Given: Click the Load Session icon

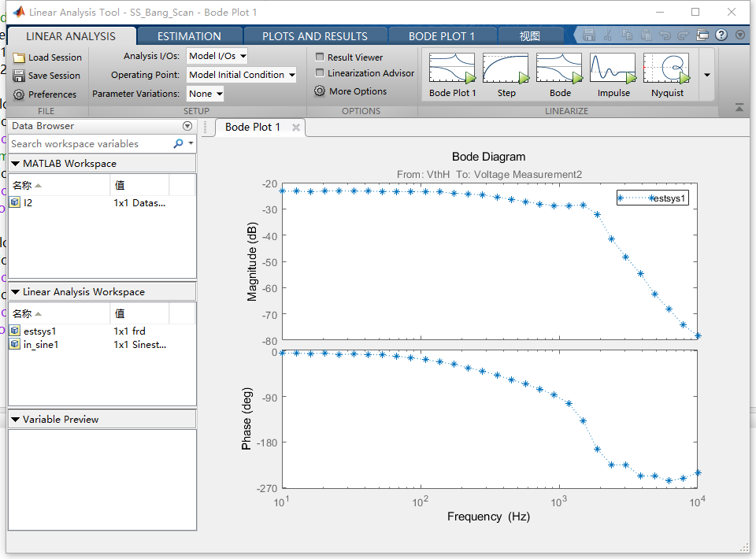Looking at the screenshot, I should (47, 57).
